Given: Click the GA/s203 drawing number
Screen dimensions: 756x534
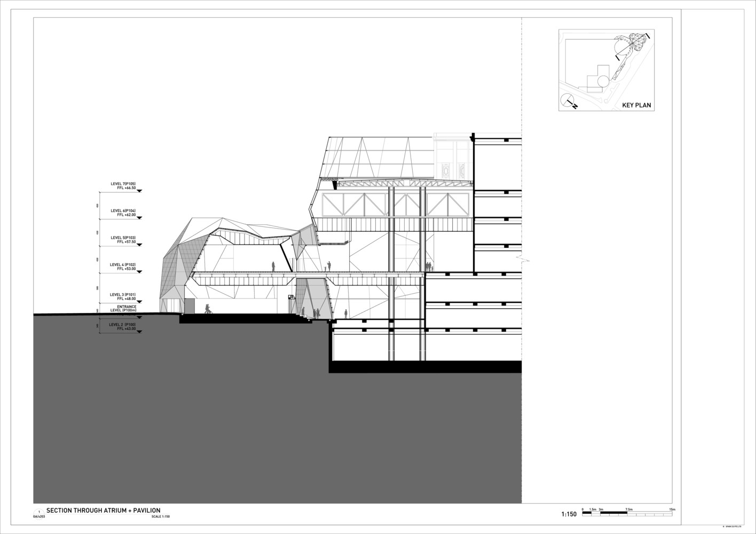Looking at the screenshot, I should pyautogui.click(x=39, y=516).
